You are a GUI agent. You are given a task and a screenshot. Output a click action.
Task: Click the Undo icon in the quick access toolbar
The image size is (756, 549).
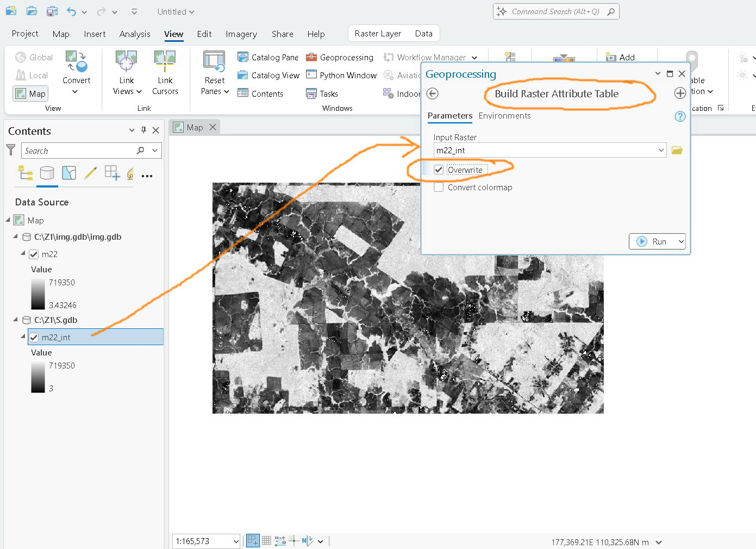click(x=71, y=11)
